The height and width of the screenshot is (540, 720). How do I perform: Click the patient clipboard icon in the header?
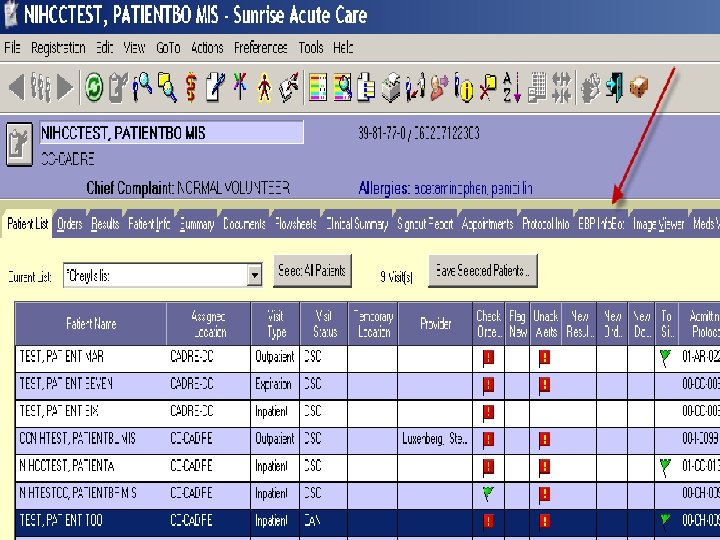(19, 144)
